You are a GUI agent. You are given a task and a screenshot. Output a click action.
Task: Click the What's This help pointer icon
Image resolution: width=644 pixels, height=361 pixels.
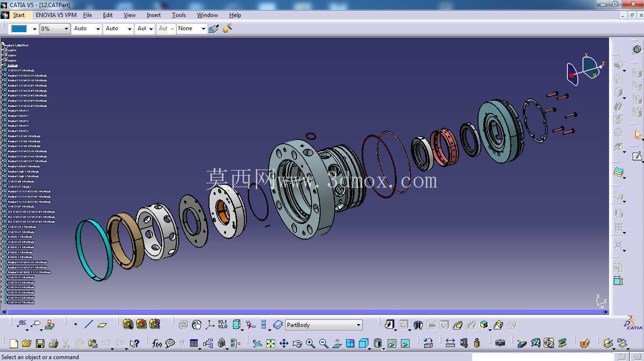coord(134,344)
